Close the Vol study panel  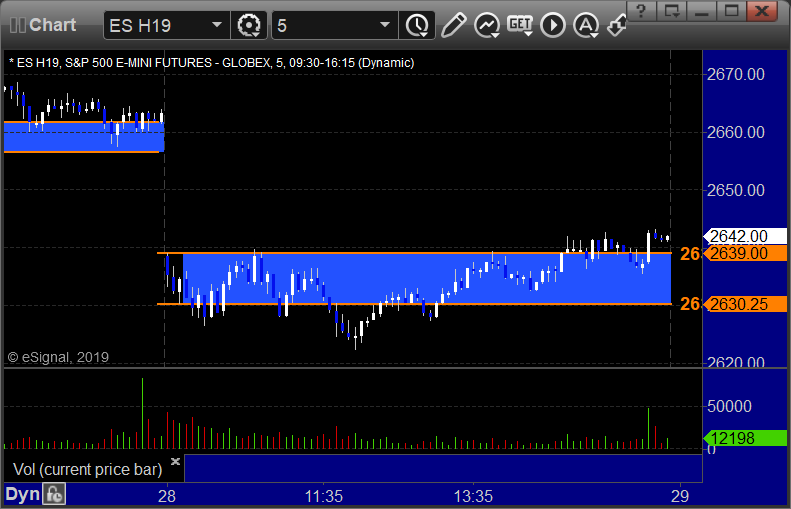pos(175,461)
